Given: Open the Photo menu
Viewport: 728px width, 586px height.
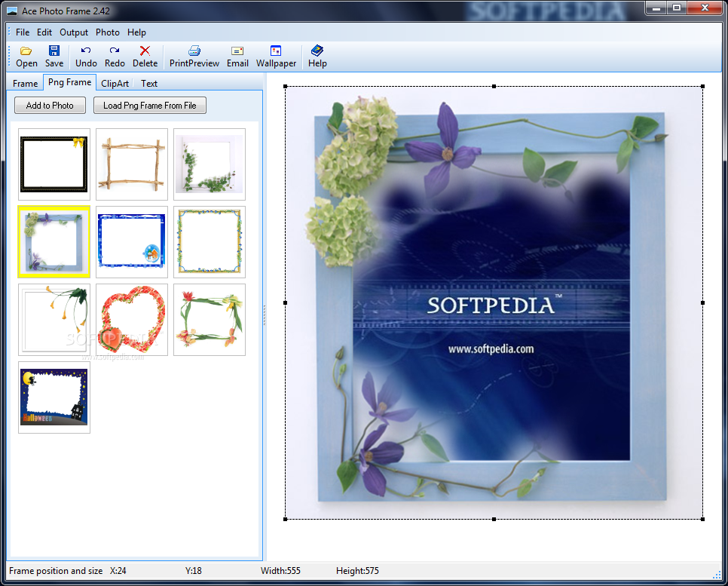Looking at the screenshot, I should pyautogui.click(x=107, y=32).
